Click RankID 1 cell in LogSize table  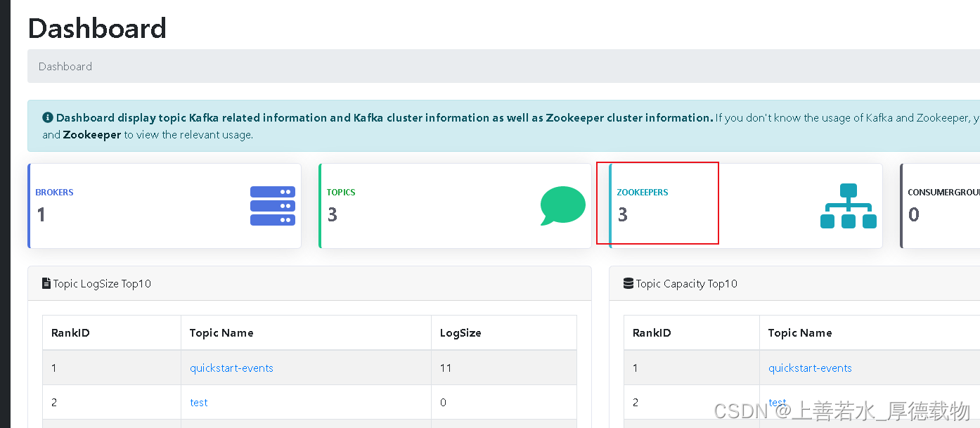(x=112, y=368)
